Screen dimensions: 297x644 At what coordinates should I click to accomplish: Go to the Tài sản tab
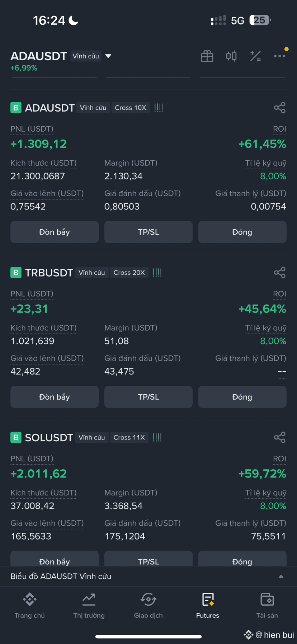(x=267, y=606)
